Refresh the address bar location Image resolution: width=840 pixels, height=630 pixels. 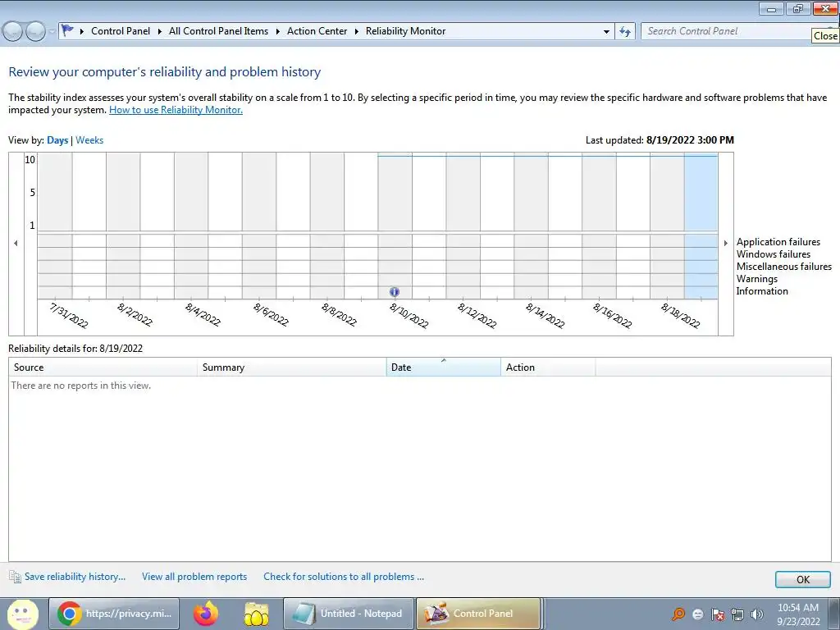click(624, 32)
